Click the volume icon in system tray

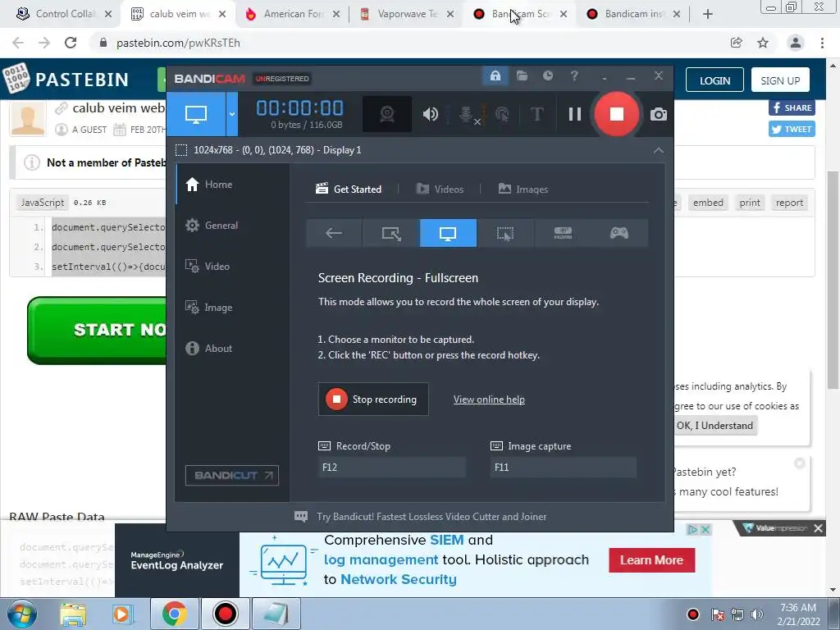756,614
